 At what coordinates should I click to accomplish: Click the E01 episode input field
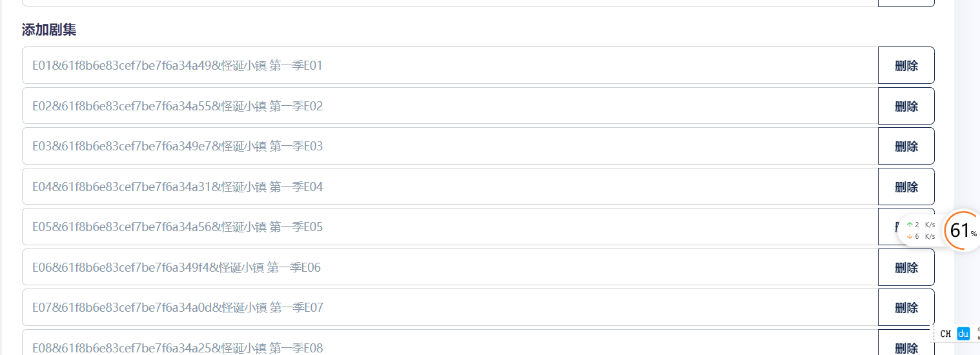pos(450,65)
